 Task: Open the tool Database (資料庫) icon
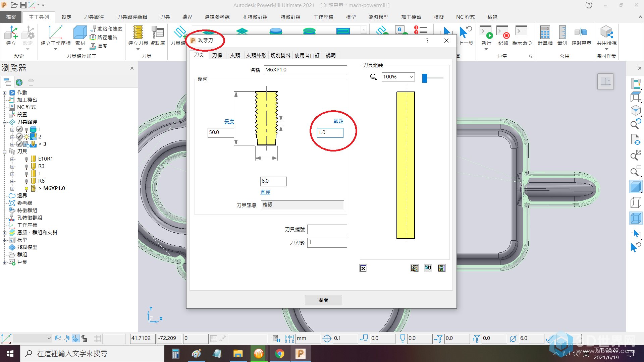(157, 33)
